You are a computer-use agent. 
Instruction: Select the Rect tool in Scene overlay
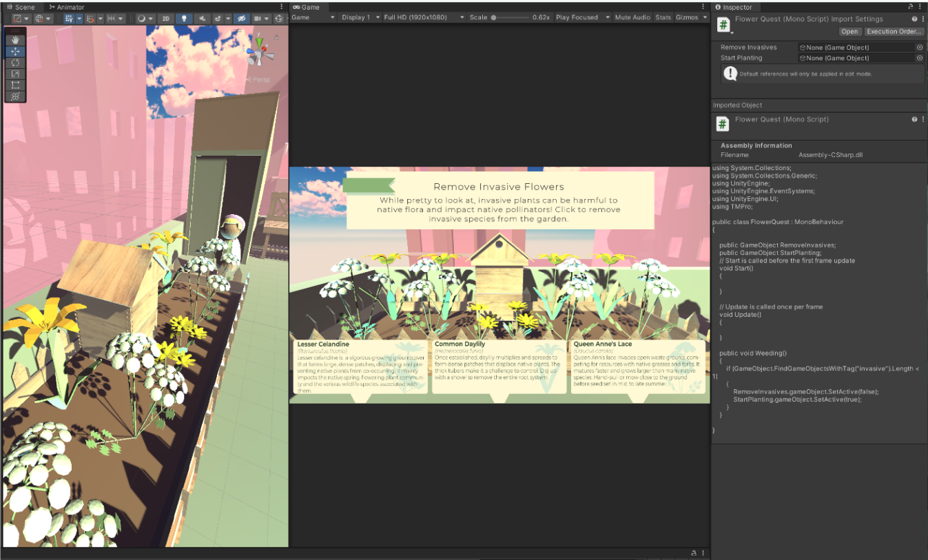tap(15, 85)
